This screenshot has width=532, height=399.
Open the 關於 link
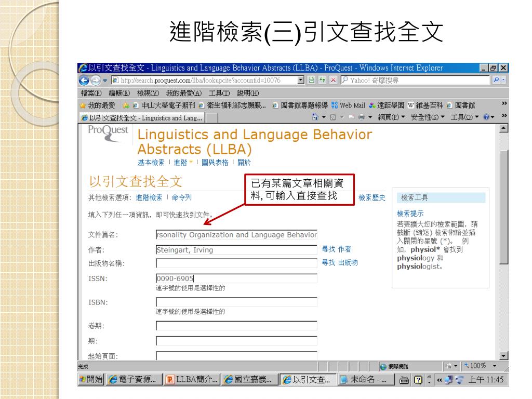point(244,163)
